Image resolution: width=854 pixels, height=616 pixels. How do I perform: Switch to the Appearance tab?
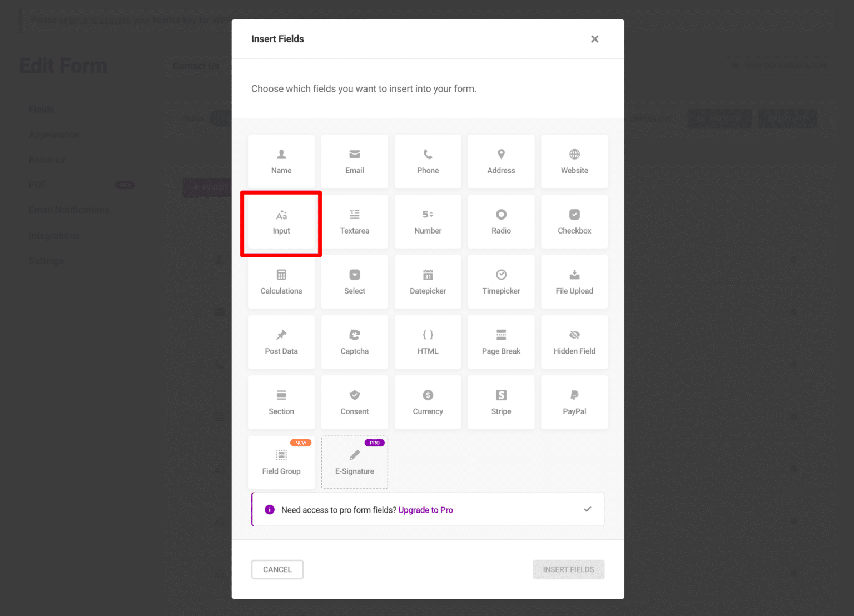[x=54, y=134]
